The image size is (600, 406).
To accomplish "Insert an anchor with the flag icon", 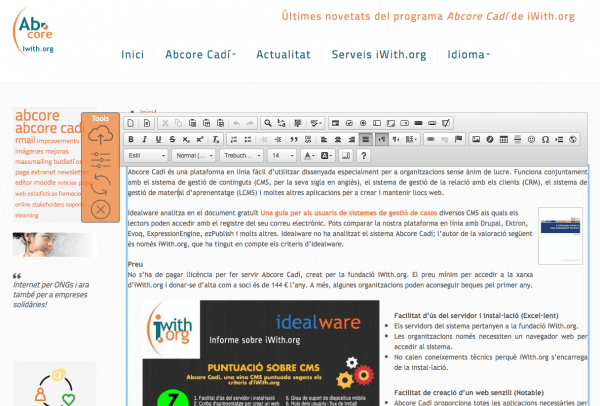I will click(458, 140).
